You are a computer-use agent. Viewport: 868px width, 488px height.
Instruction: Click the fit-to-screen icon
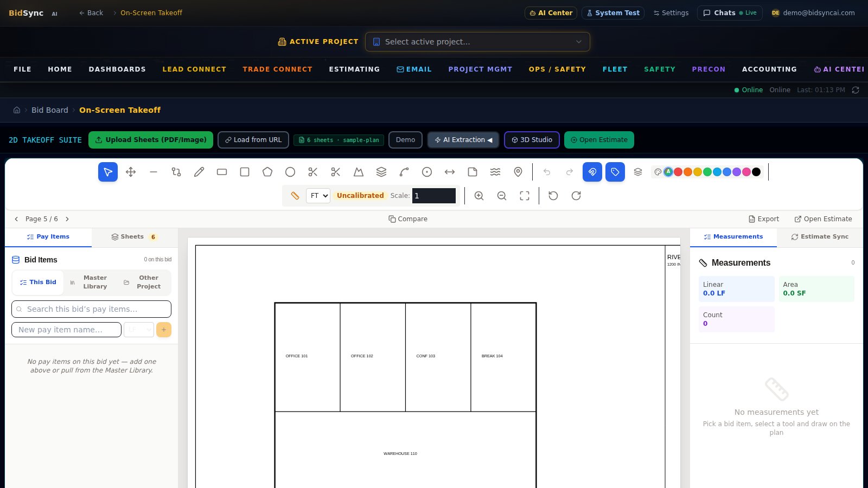(x=525, y=196)
